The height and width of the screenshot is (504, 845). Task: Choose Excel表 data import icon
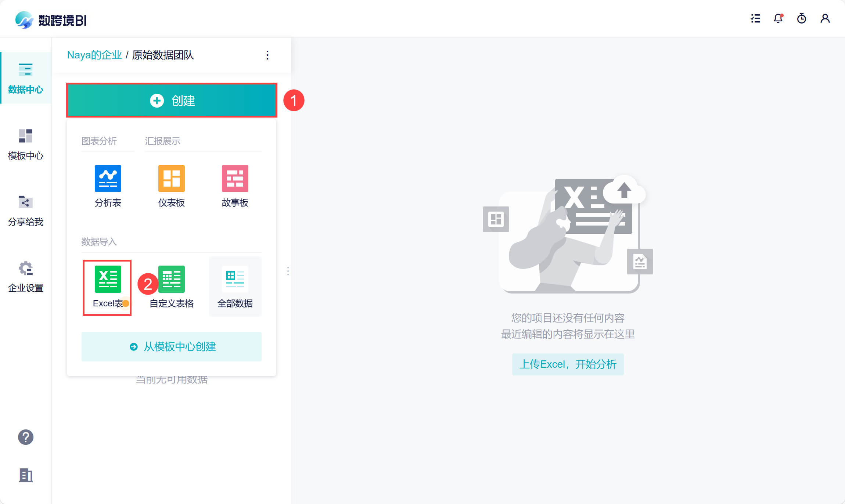(x=107, y=280)
